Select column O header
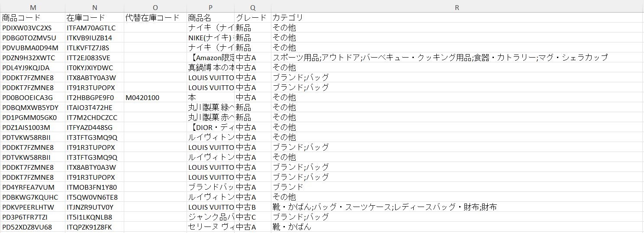 (155, 8)
